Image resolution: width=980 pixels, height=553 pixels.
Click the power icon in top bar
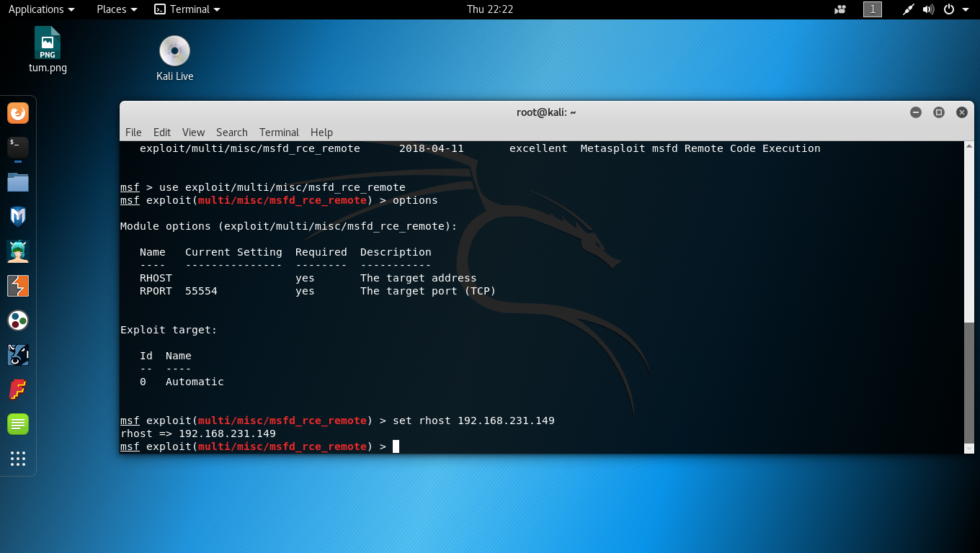point(949,9)
